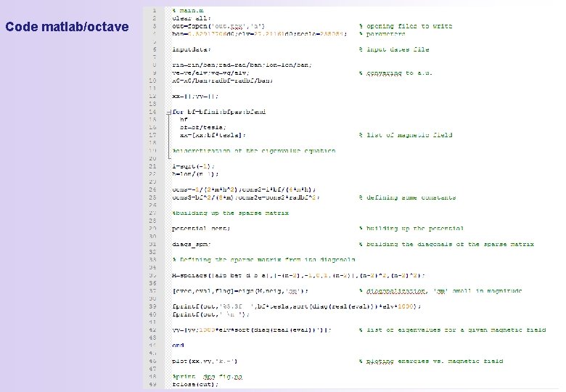Select line number 10 in the gutter
566x392 pixels.
tap(152, 81)
